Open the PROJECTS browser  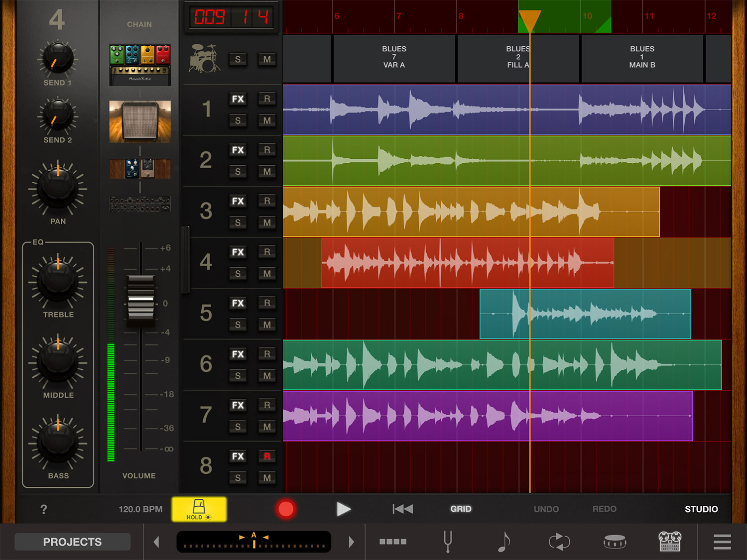pyautogui.click(x=72, y=542)
